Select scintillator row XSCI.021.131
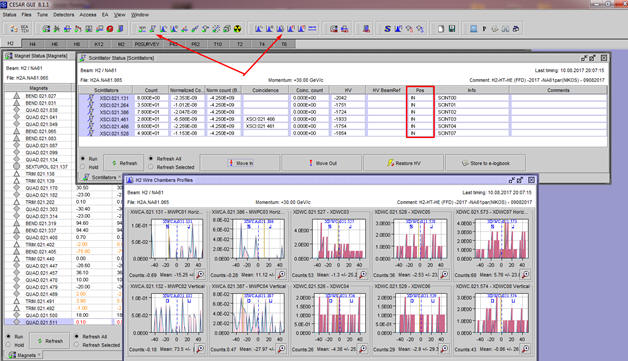 [x=343, y=98]
